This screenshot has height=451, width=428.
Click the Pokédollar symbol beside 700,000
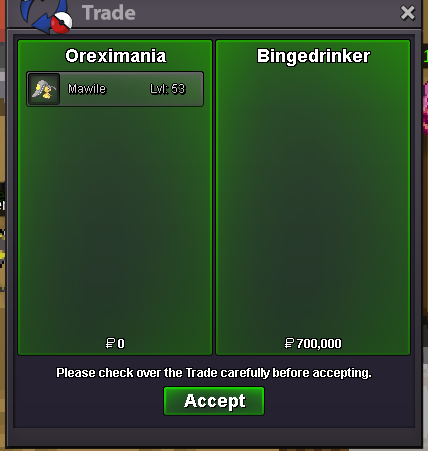289,343
